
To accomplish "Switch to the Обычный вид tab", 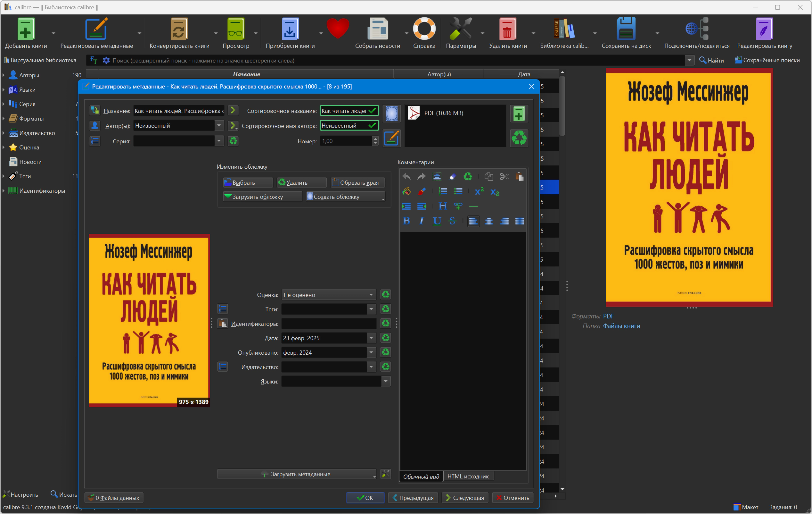I will click(421, 476).
